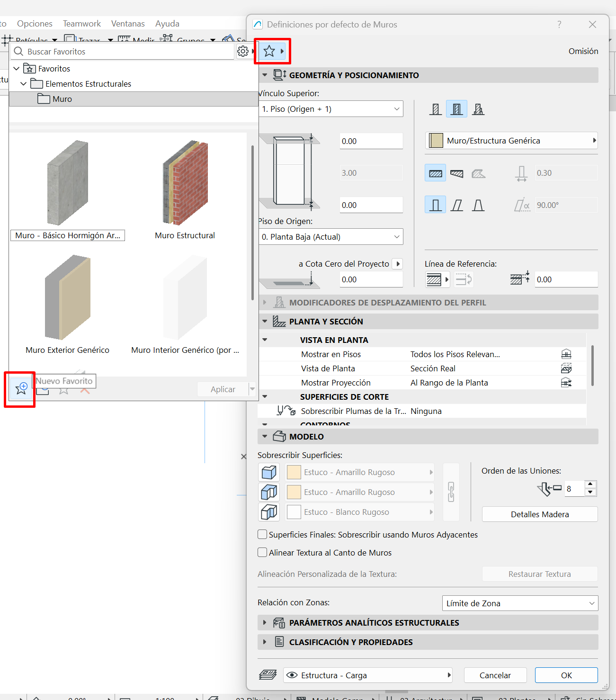Click the top exterior surface override icon
The width and height of the screenshot is (616, 700).
(x=269, y=472)
